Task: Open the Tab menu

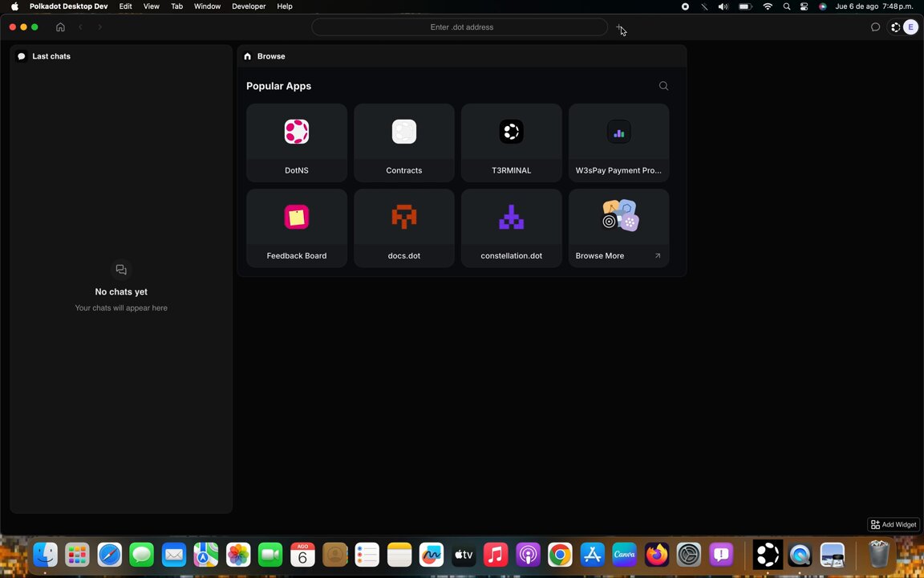Action: (176, 6)
